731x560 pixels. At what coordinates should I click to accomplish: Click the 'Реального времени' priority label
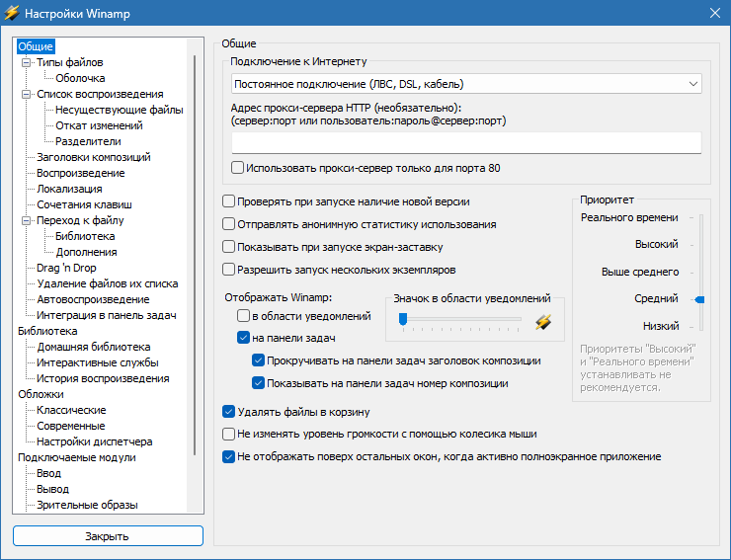(629, 217)
